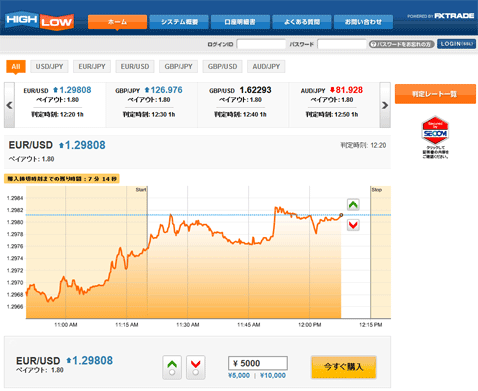The image size is (478, 391).
Task: Click the FXTRADE powered-by logo
Action: (x=440, y=16)
